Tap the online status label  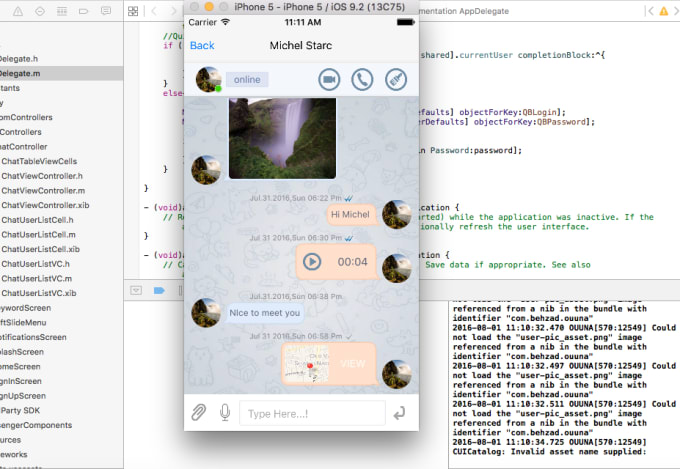(247, 79)
